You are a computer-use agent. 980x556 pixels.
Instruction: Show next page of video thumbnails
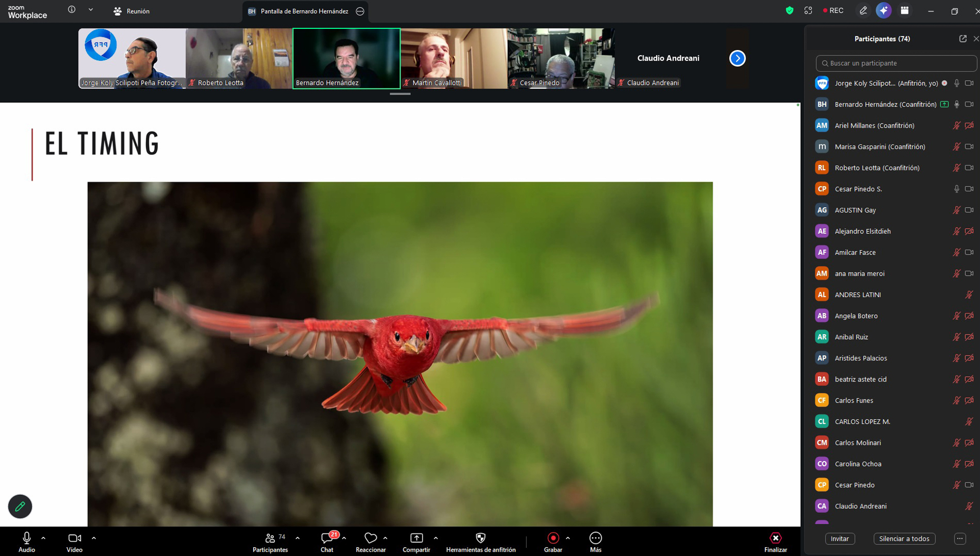[x=737, y=58]
